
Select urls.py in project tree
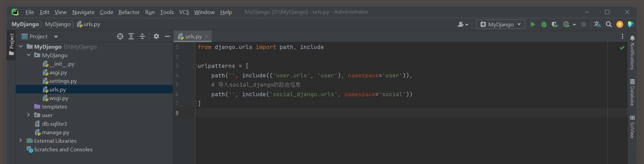[94, 89]
